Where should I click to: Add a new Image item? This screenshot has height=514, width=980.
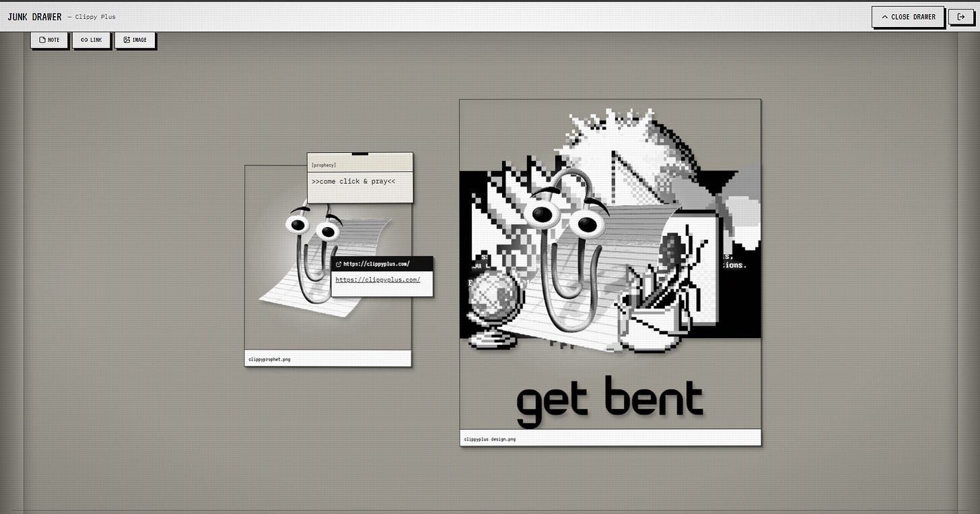[x=135, y=40]
